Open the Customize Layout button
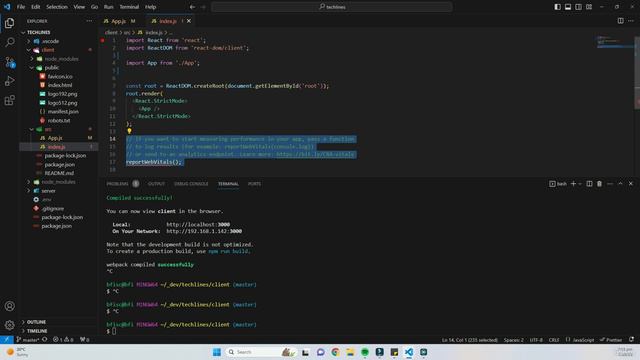This screenshot has width=640, height=360. (589, 7)
